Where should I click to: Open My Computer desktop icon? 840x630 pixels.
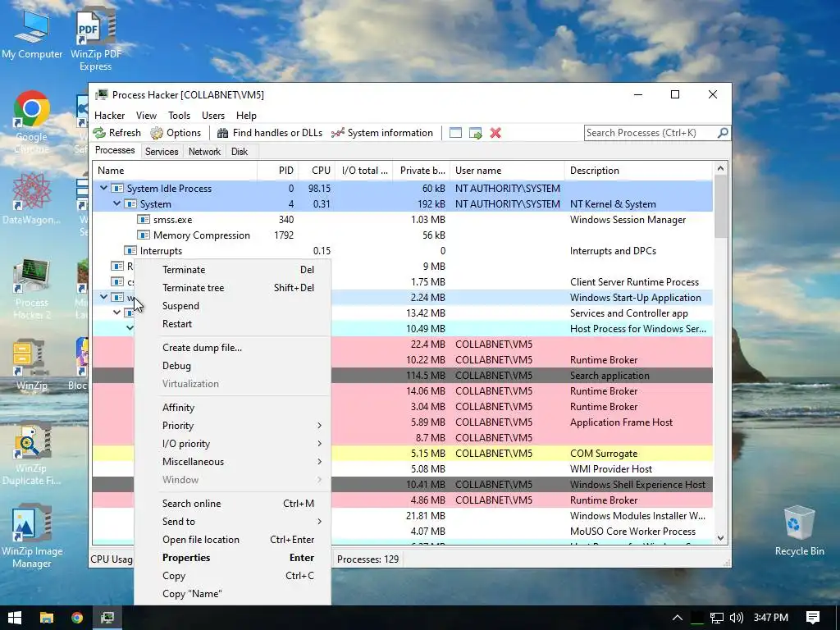[x=32, y=34]
